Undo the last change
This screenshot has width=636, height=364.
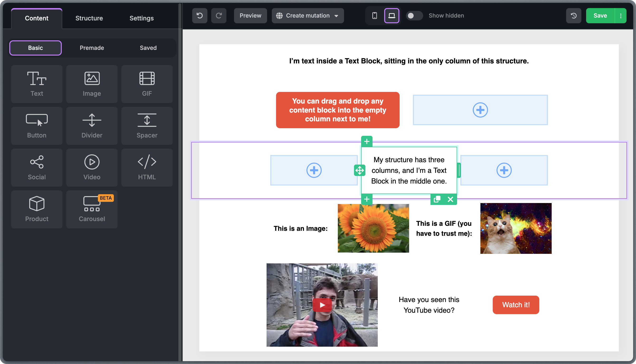pyautogui.click(x=199, y=15)
